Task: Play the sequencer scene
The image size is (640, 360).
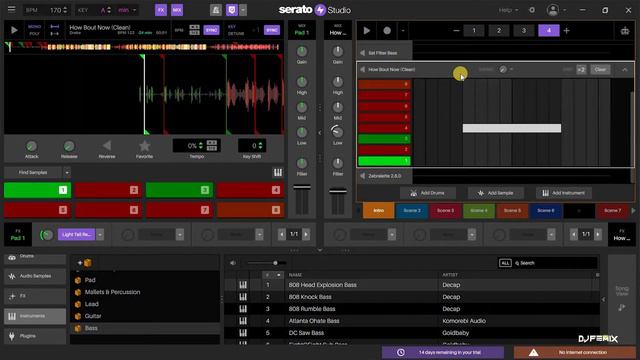Action: tap(367, 31)
